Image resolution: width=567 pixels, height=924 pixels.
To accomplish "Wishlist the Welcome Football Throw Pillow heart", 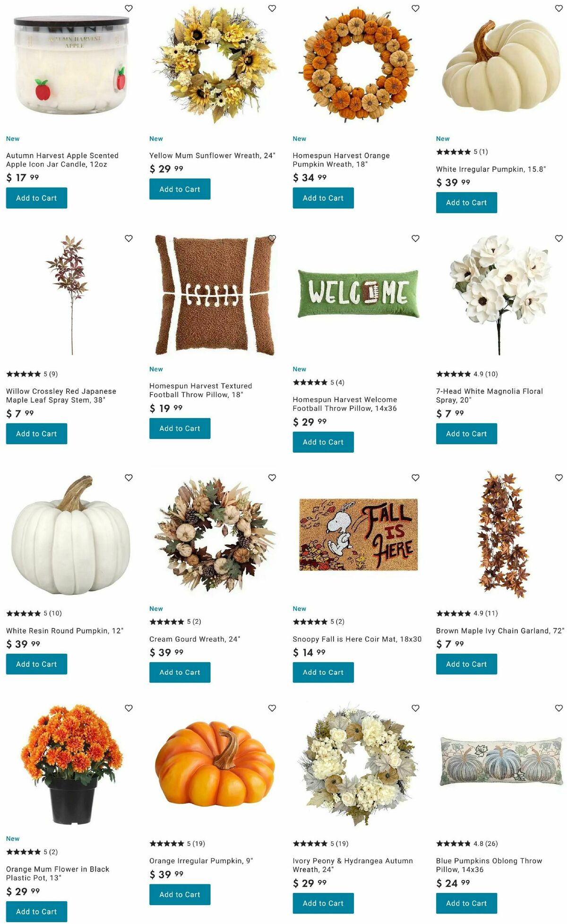I will pyautogui.click(x=415, y=238).
